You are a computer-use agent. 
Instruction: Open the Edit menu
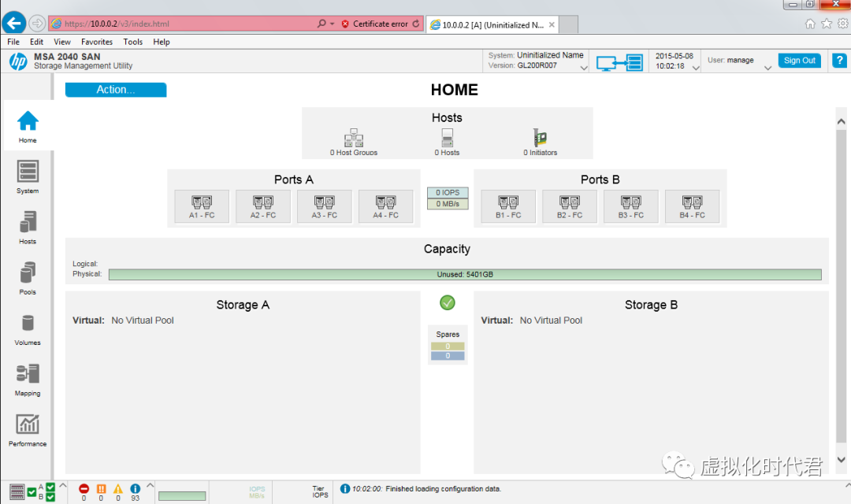click(x=36, y=42)
